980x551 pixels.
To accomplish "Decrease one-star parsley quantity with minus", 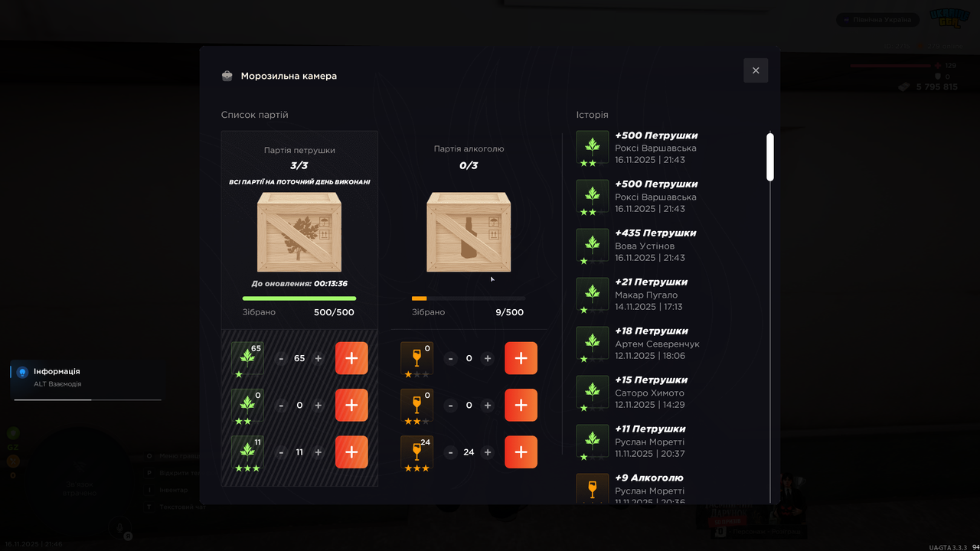I will (281, 358).
